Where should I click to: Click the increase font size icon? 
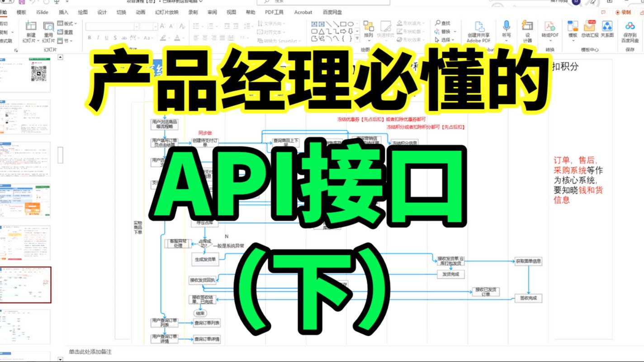pos(161,27)
